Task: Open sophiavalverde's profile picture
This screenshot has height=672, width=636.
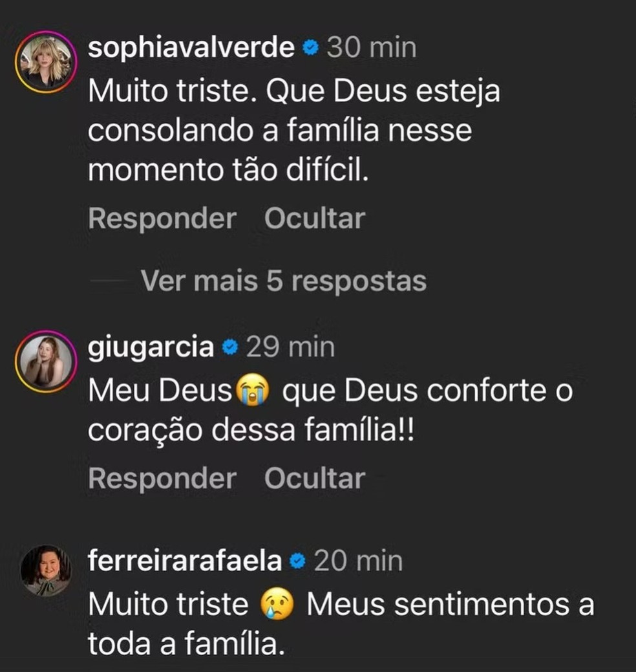Action: coord(46,62)
